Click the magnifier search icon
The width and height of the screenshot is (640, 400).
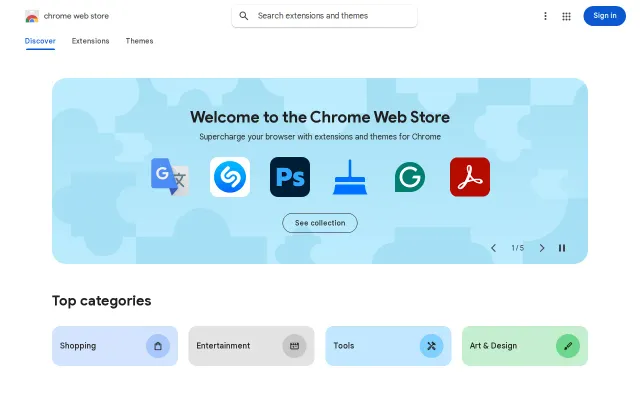click(x=244, y=16)
